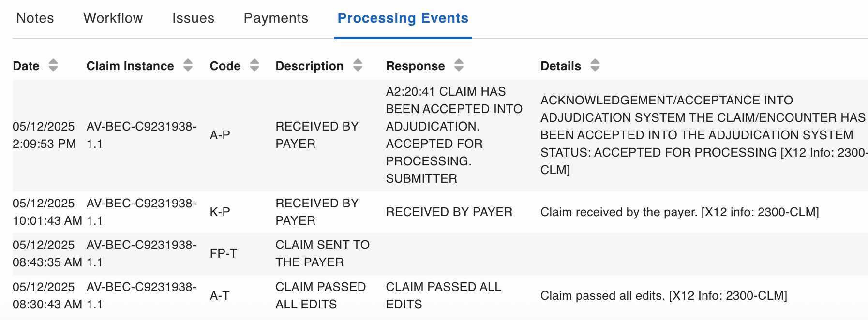Sort by Description using arrow icon
The width and height of the screenshot is (868, 320).
358,65
